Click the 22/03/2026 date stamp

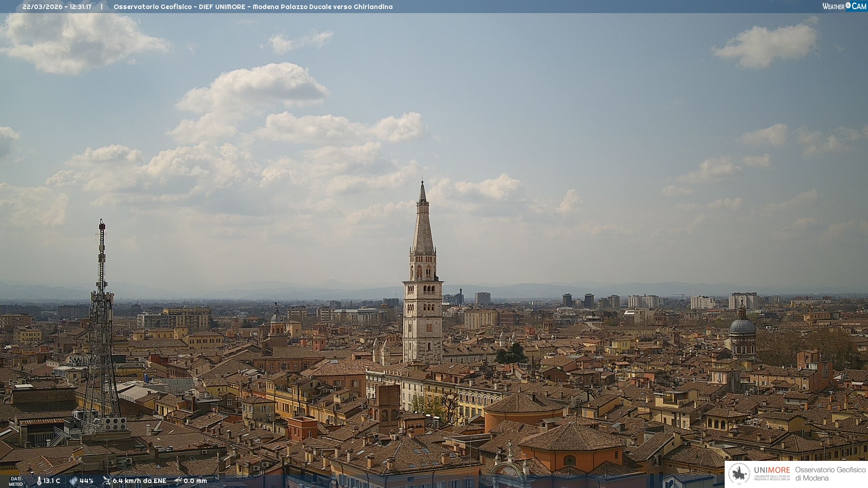[42, 7]
